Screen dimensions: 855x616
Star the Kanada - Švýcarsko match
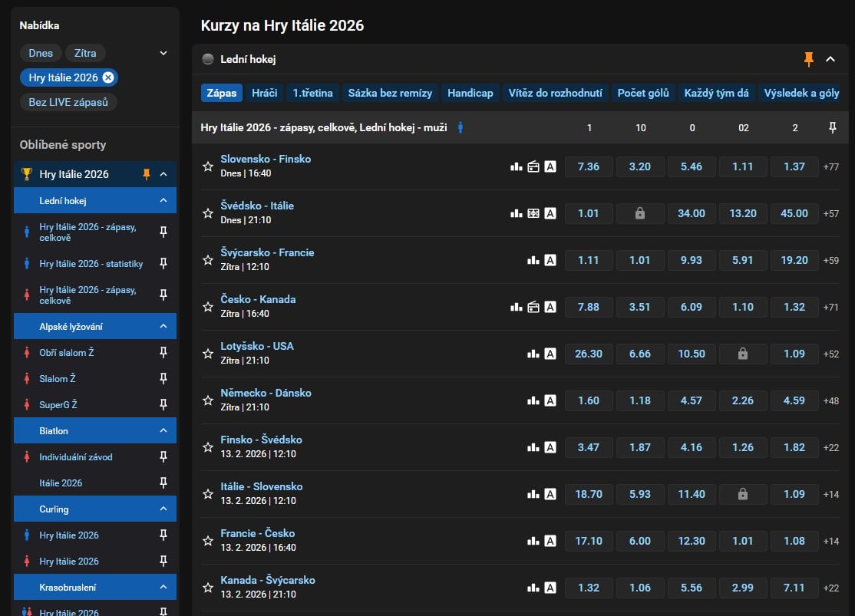coord(208,588)
